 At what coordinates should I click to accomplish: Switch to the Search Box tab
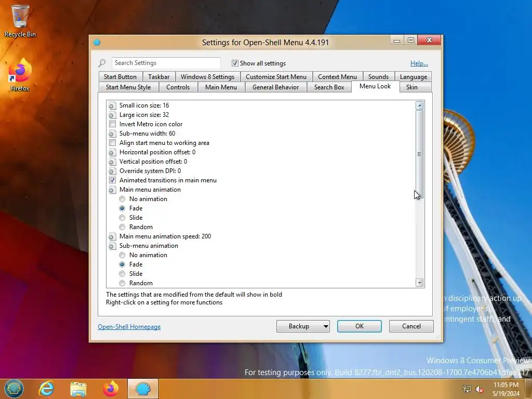pos(329,87)
